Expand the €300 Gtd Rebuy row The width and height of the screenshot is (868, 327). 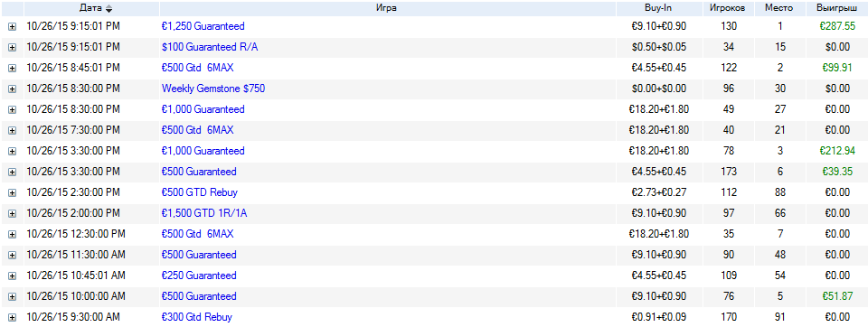[x=12, y=318]
